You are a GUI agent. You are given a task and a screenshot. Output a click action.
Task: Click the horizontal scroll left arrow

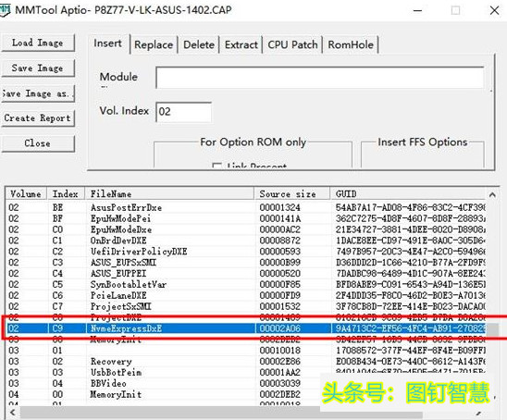13,413
